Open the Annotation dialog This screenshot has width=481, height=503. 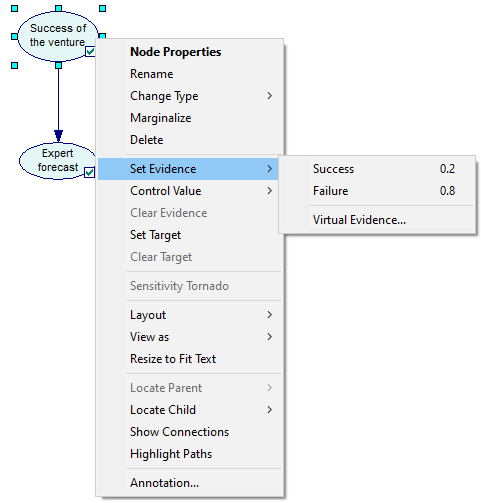click(x=164, y=483)
